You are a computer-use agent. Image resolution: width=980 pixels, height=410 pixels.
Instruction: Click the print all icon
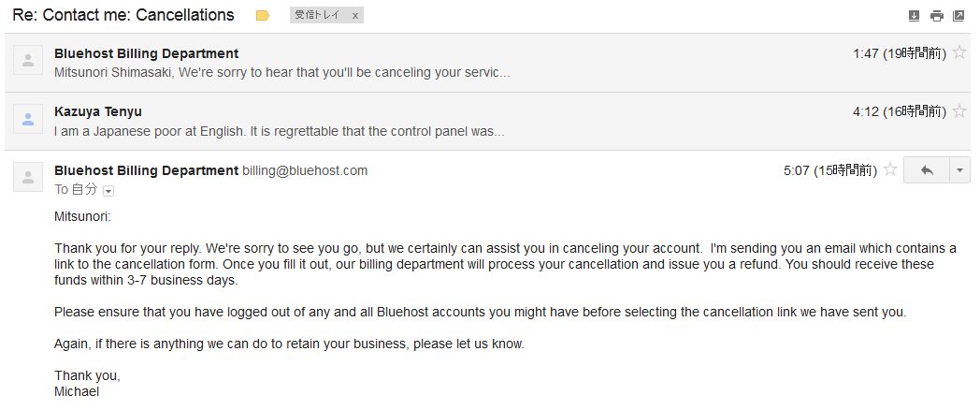(x=936, y=16)
